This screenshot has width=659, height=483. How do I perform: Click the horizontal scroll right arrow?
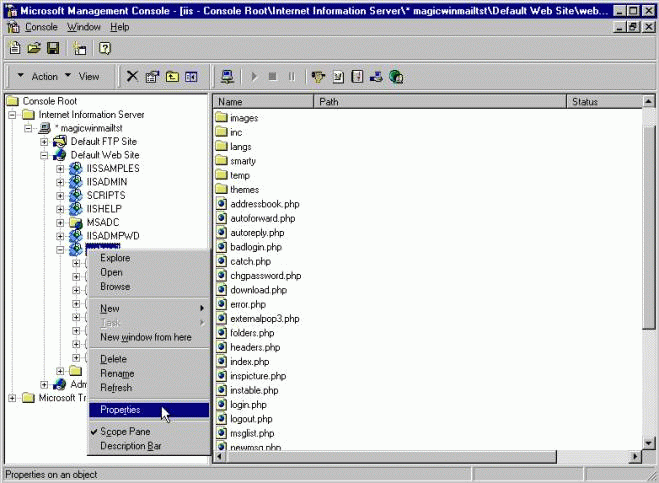pyautogui.click(x=635, y=457)
